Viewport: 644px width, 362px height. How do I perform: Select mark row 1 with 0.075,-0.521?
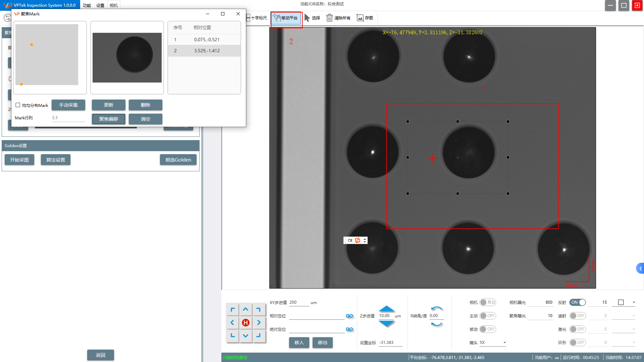pyautogui.click(x=204, y=40)
